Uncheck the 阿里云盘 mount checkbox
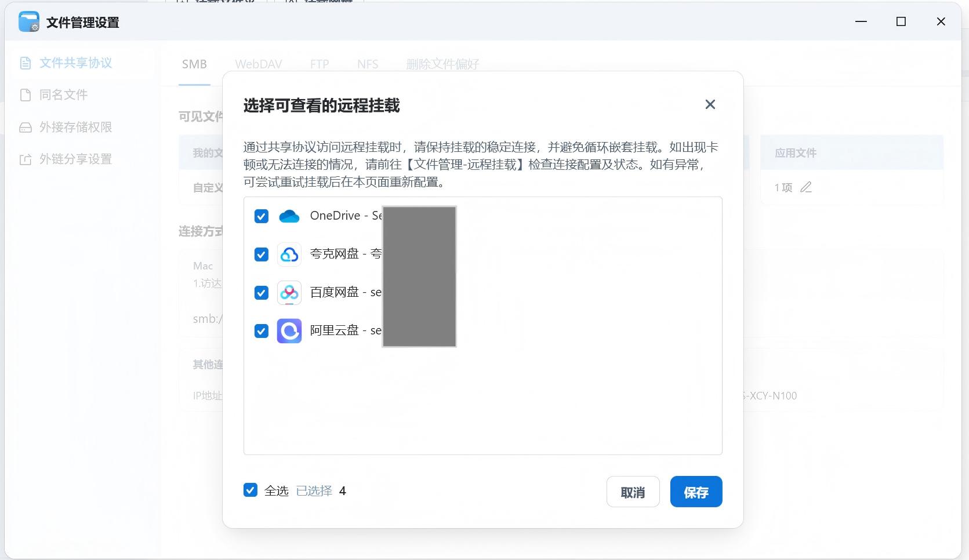The height and width of the screenshot is (560, 969). pos(262,331)
